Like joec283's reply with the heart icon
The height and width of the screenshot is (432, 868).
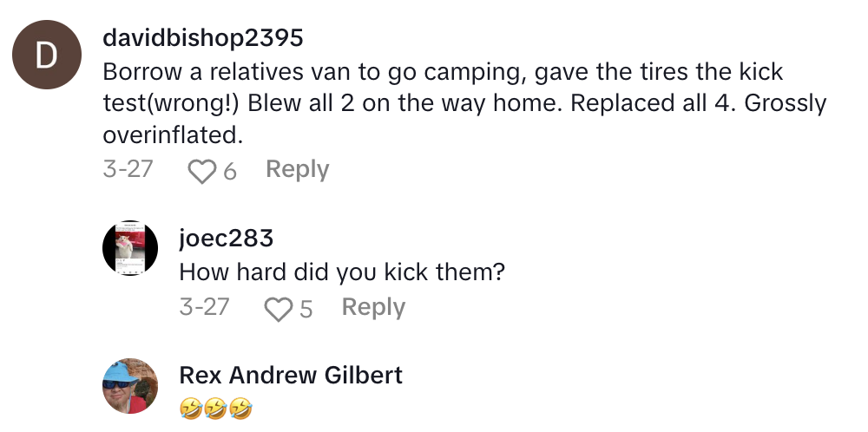(x=278, y=310)
